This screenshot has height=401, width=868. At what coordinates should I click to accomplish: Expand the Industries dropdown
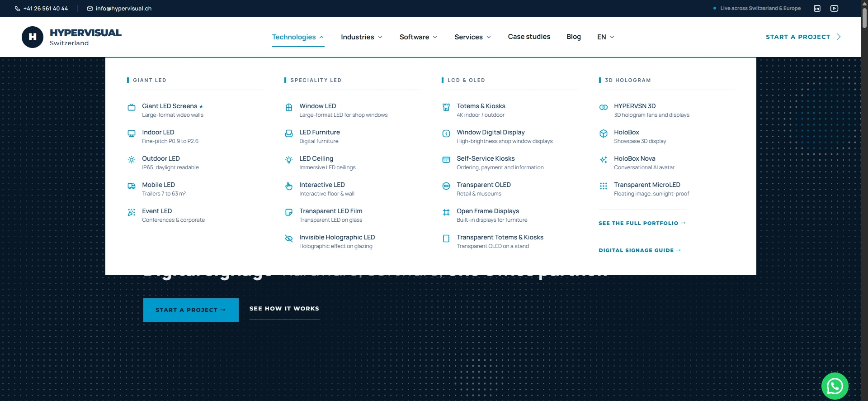362,37
